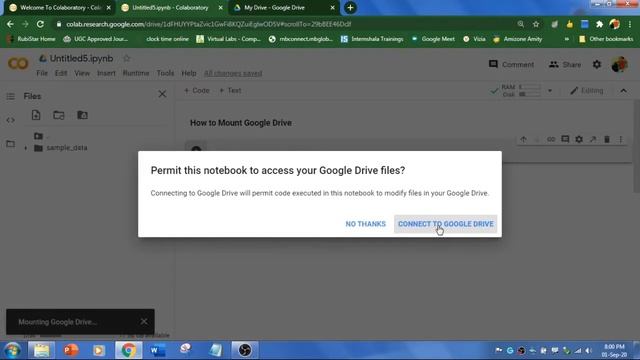This screenshot has height=360, width=640.
Task: Upload a file to session storage
Action: (x=36, y=115)
